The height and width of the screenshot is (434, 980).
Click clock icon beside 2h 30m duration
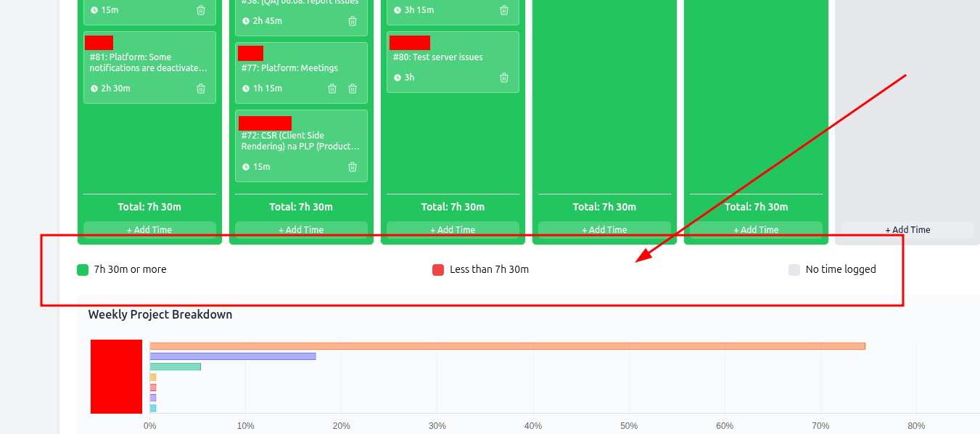click(94, 89)
